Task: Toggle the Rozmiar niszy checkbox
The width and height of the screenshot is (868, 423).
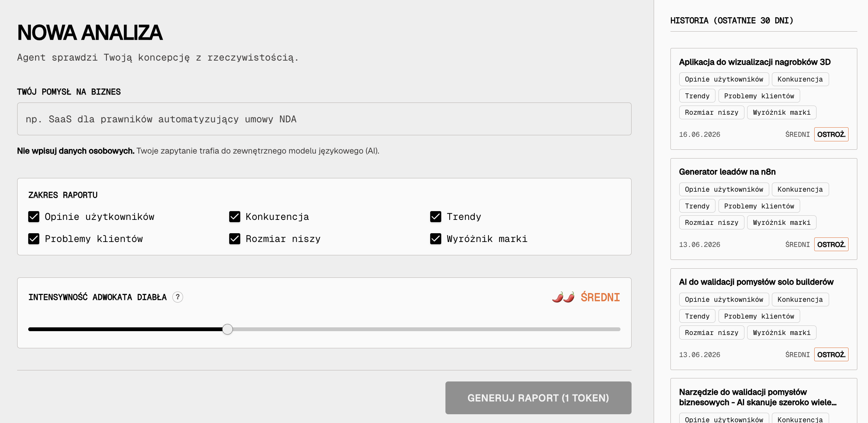Action: (235, 239)
